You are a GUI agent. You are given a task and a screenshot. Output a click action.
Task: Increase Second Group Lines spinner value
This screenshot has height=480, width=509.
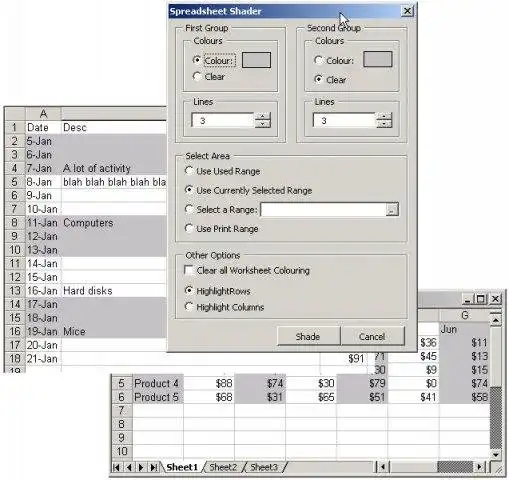(x=384, y=116)
